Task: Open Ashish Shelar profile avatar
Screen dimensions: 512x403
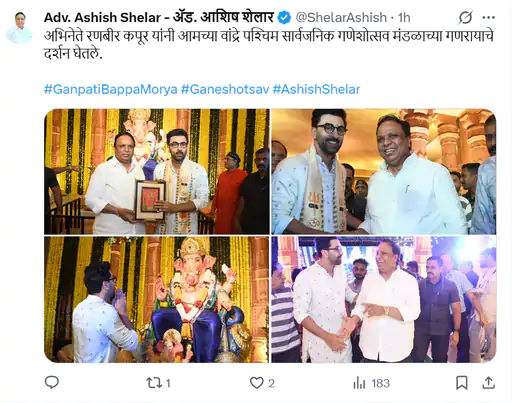Action: (x=19, y=28)
